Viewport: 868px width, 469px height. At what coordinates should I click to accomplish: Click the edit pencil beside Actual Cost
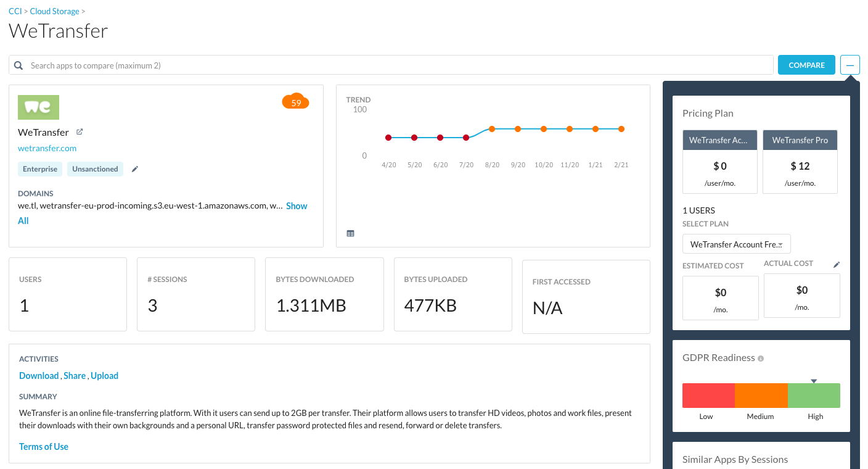click(837, 264)
